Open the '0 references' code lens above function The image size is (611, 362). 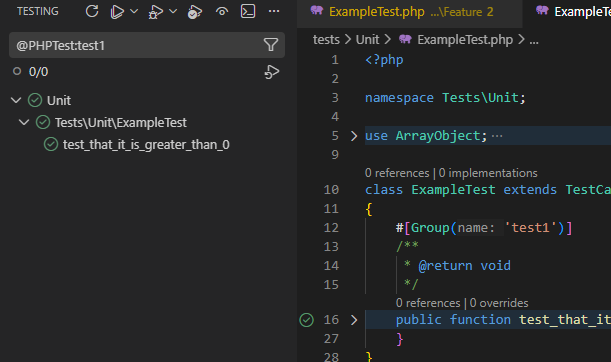428,303
